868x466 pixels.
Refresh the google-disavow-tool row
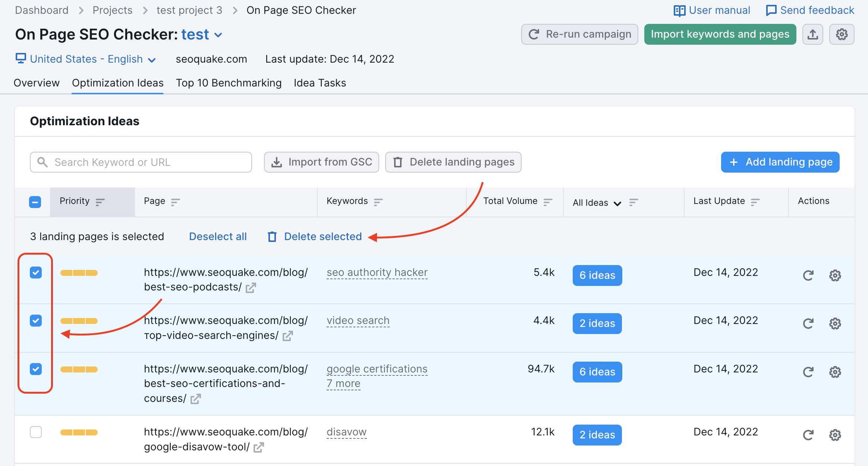click(x=808, y=435)
